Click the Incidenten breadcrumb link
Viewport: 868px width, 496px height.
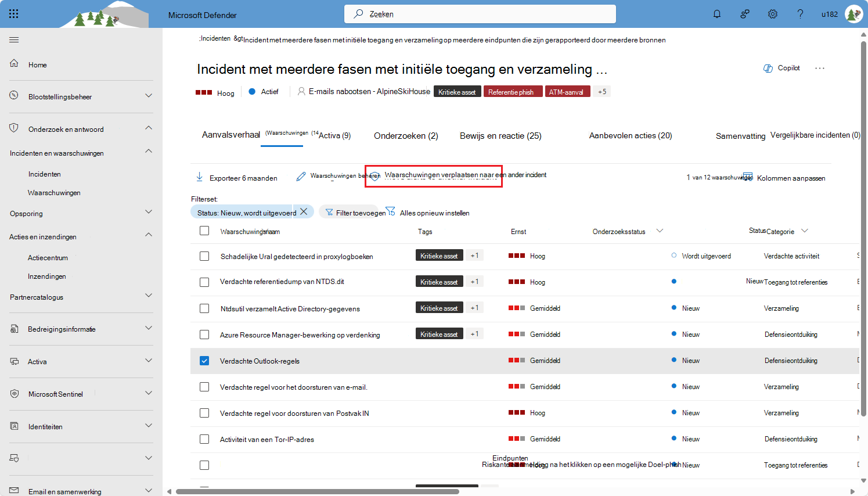pyautogui.click(x=215, y=38)
